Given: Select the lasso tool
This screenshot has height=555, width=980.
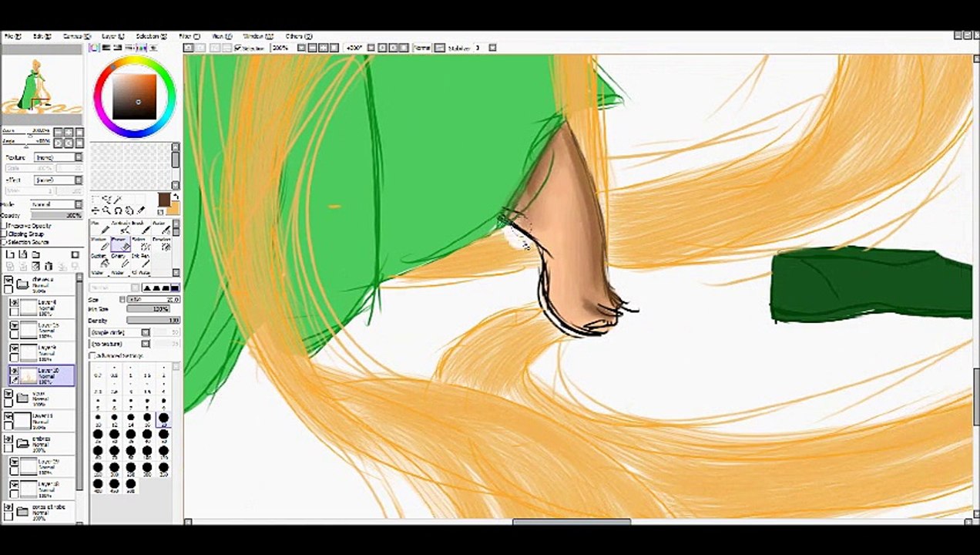Looking at the screenshot, I should click(106, 199).
